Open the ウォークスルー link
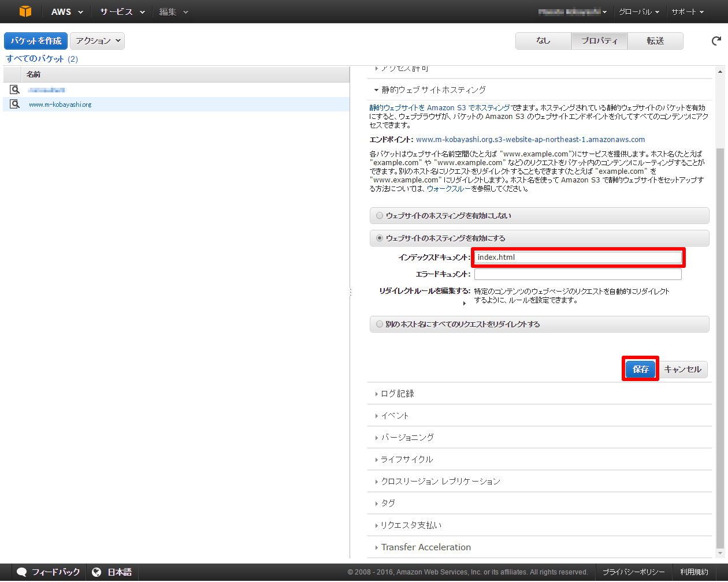This screenshot has width=728, height=582. click(449, 189)
